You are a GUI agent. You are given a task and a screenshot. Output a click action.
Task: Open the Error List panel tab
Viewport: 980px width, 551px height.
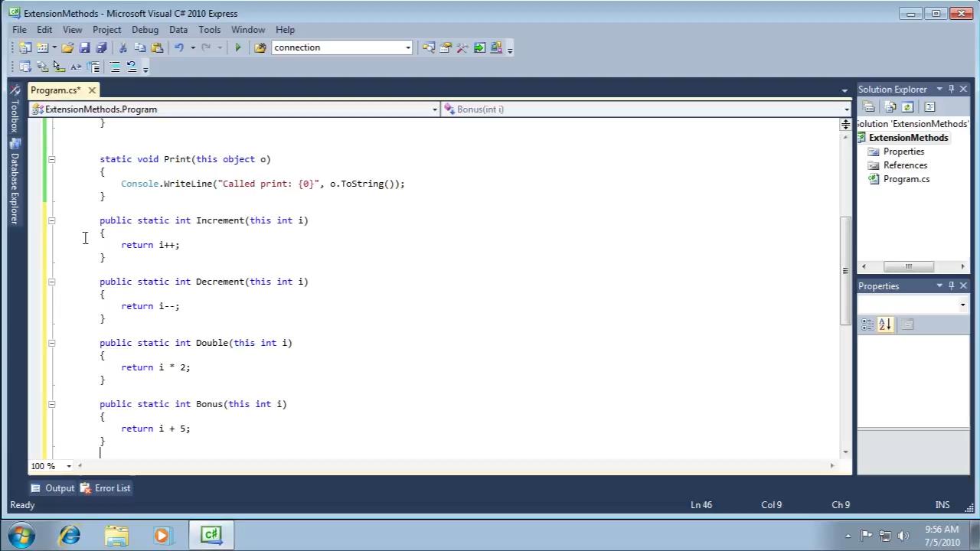(106, 488)
